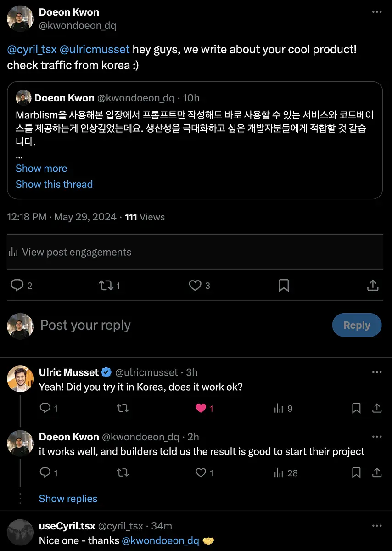This screenshot has height=551, width=392.
Task: Like the main post with the heart icon
Action: tap(196, 286)
